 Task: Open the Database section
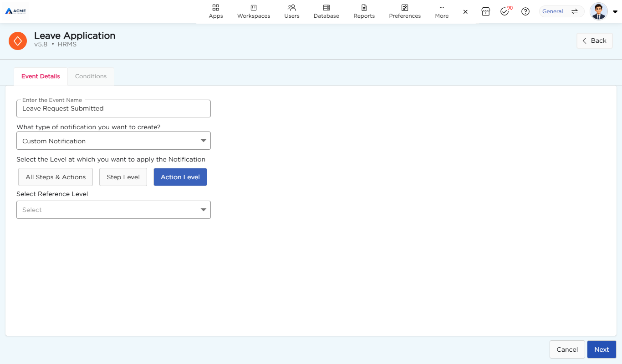coord(326,11)
